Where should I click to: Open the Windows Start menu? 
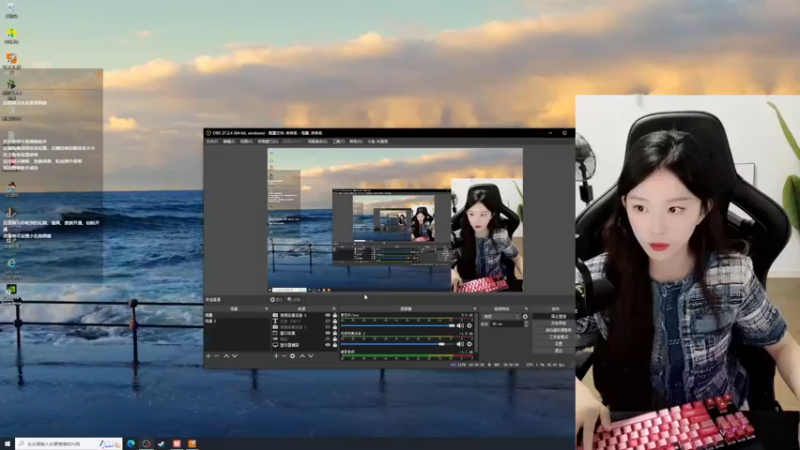coord(7,444)
